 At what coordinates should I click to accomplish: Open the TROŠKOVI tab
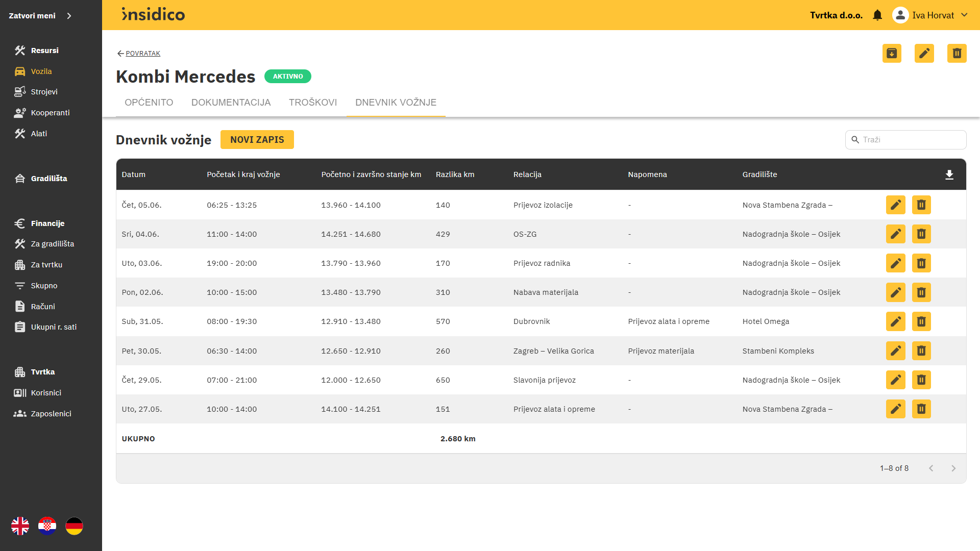pos(313,103)
